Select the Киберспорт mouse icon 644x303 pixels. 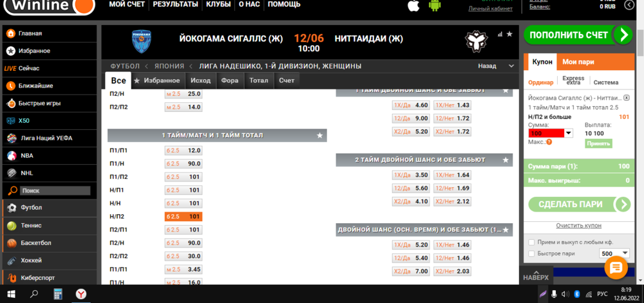(12, 278)
